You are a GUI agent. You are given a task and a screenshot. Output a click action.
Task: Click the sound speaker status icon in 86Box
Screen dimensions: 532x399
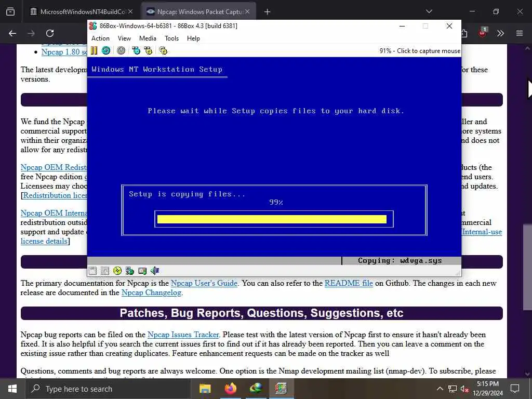click(155, 271)
